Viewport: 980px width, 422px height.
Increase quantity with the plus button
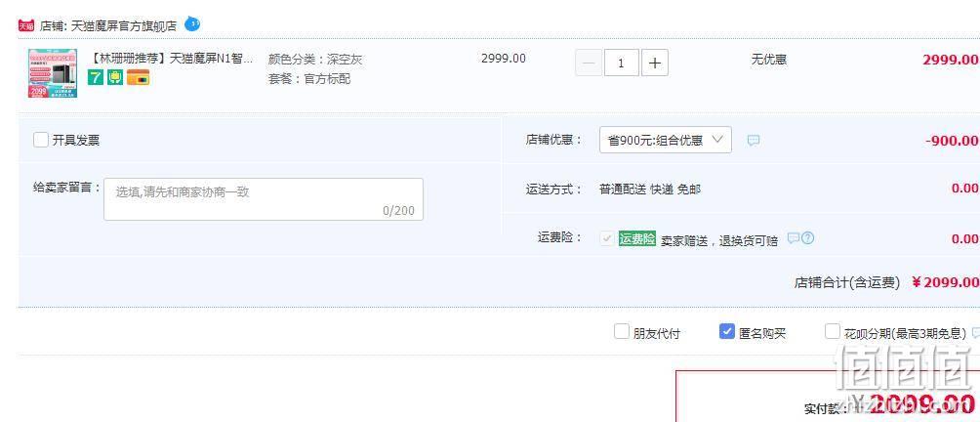coord(654,63)
